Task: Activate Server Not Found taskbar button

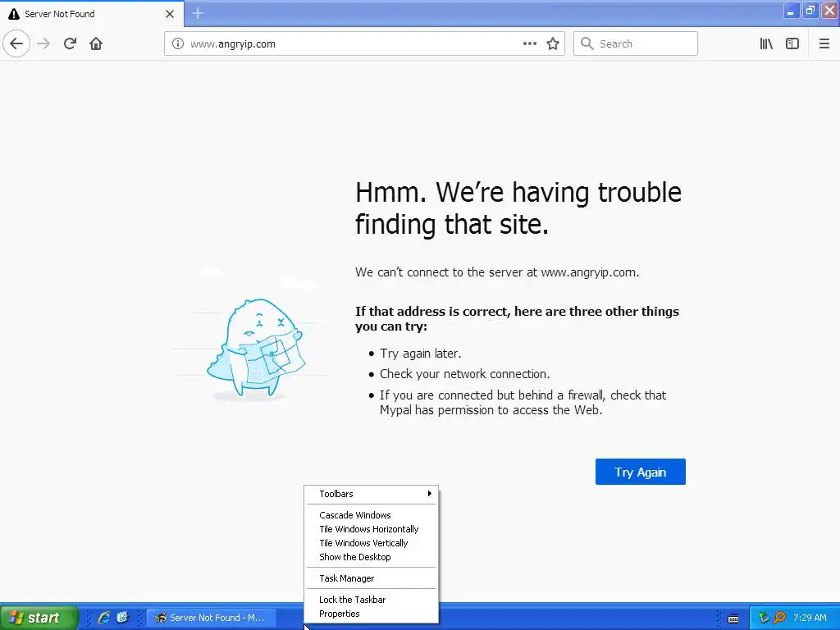Action: pos(211,618)
